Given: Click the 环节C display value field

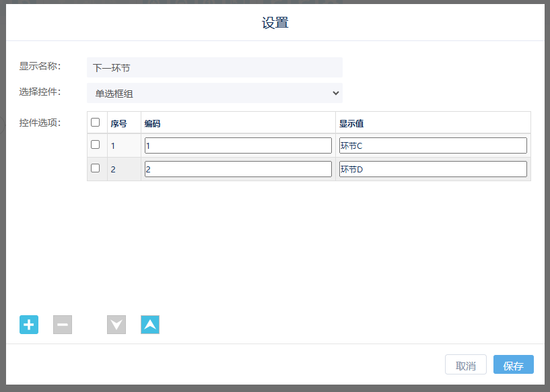Looking at the screenshot, I should click(432, 145).
